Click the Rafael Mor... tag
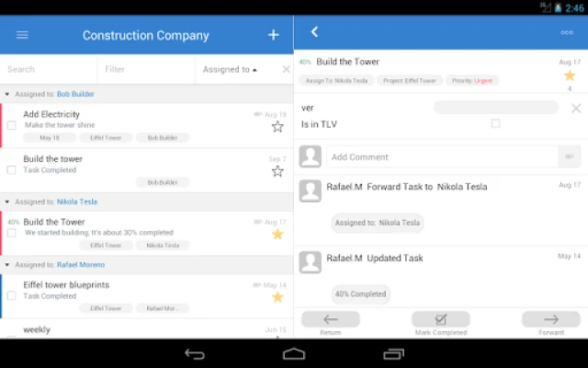This screenshot has width=588, height=368. tap(163, 308)
